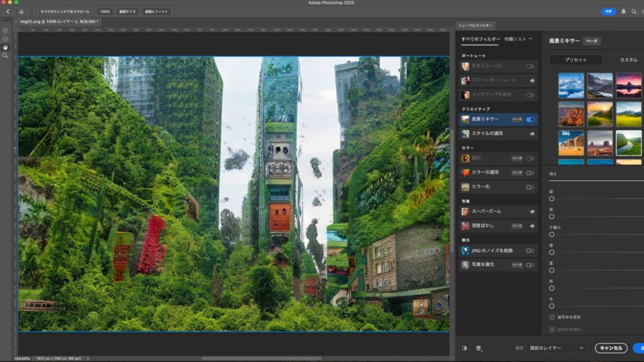Click the back arrow in options bar
Image resolution: width=644 pixels, height=362 pixels.
pos(8,11)
